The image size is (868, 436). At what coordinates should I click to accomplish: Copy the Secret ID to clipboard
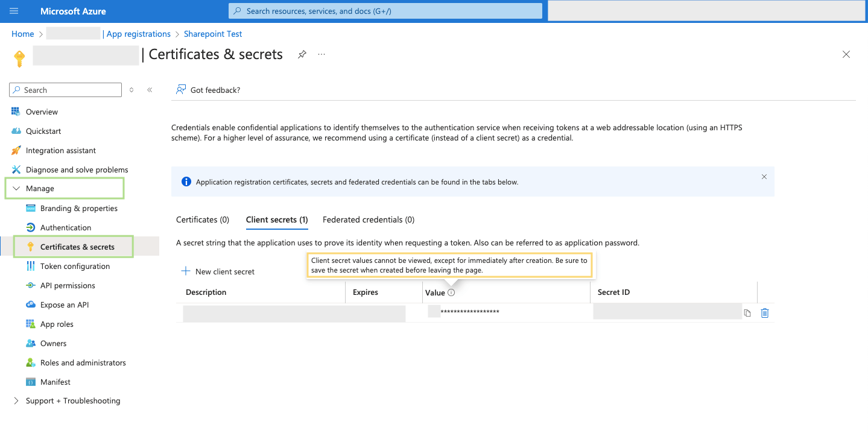(747, 313)
